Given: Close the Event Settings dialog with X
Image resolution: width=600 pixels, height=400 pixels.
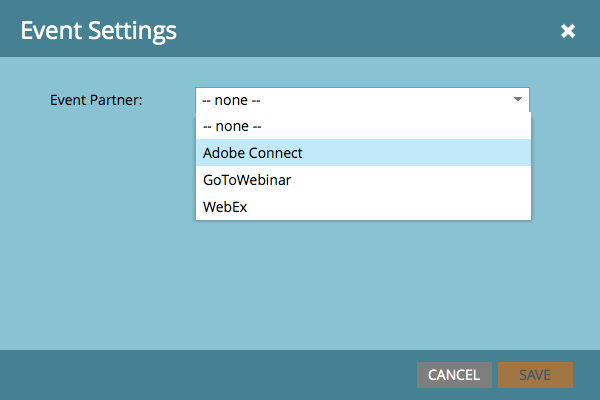Looking at the screenshot, I should click(x=568, y=31).
